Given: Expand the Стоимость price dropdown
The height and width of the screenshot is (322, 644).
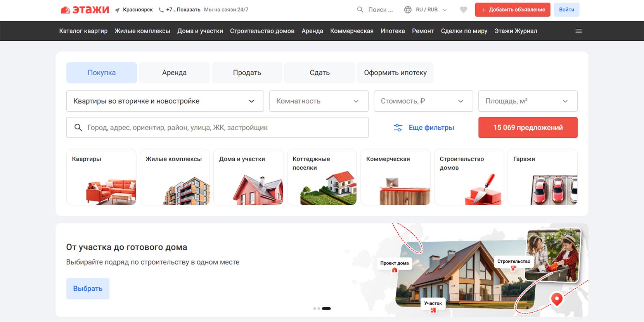Looking at the screenshot, I should tap(423, 101).
